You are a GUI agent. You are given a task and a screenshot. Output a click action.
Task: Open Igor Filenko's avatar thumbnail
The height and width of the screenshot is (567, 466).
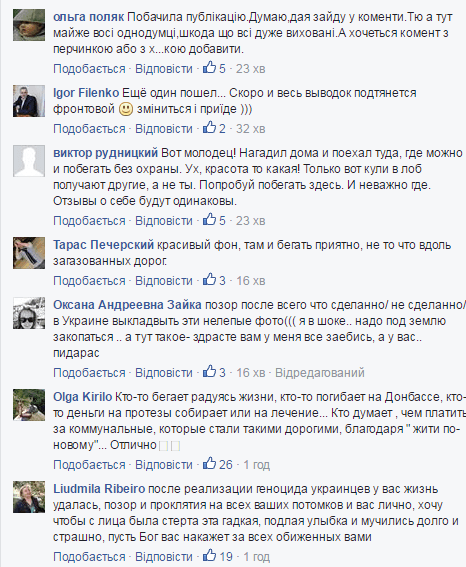pos(29,101)
